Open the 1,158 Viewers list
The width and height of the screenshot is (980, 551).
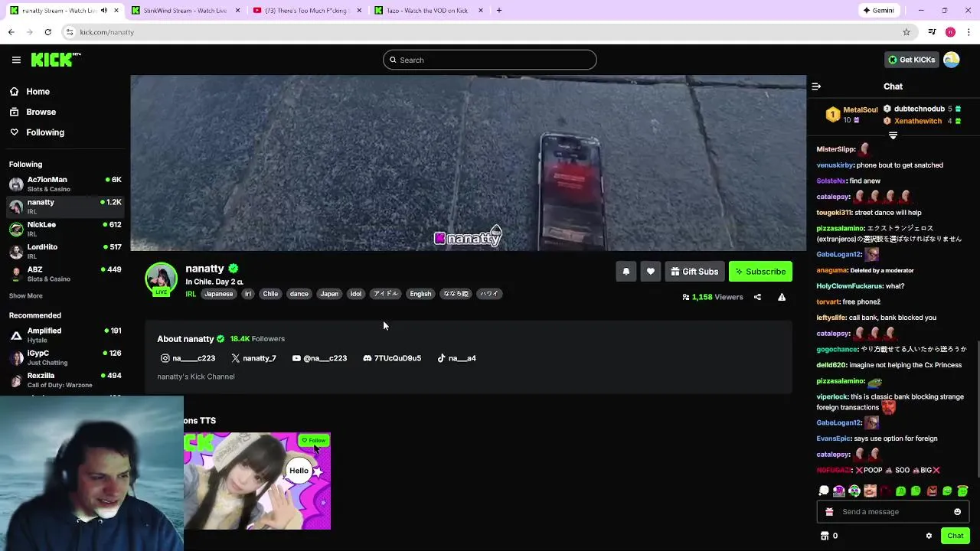712,297
